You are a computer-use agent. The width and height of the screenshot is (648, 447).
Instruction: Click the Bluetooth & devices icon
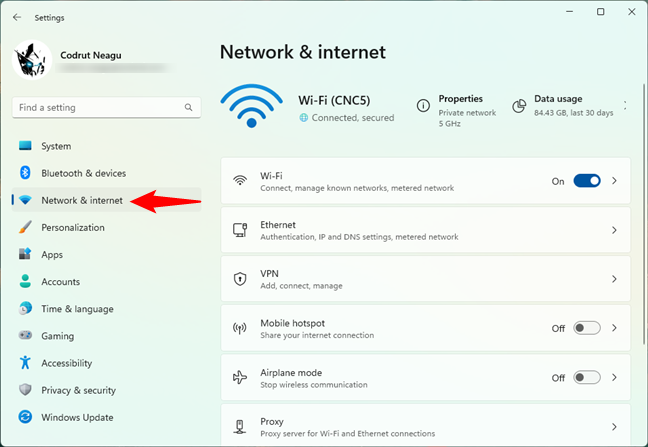pos(25,173)
